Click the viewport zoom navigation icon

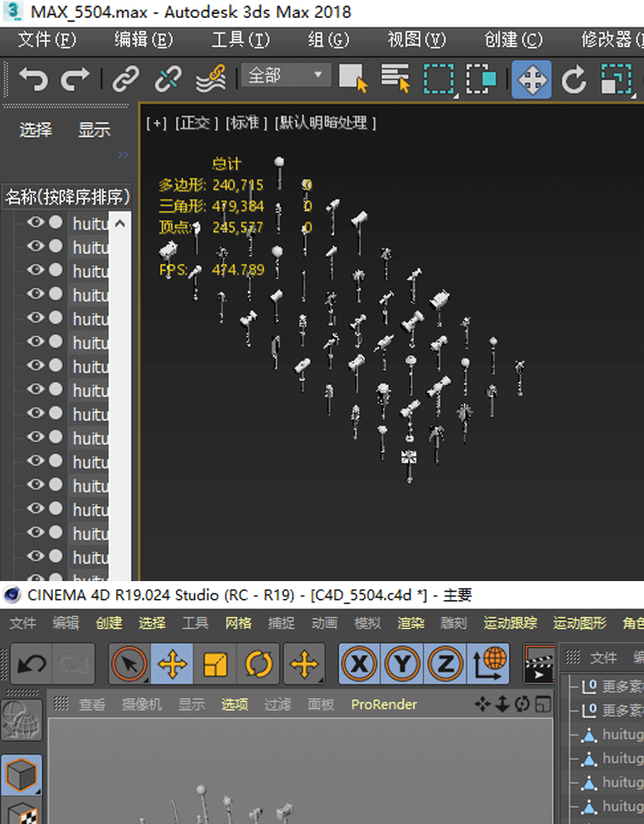pyautogui.click(x=502, y=704)
